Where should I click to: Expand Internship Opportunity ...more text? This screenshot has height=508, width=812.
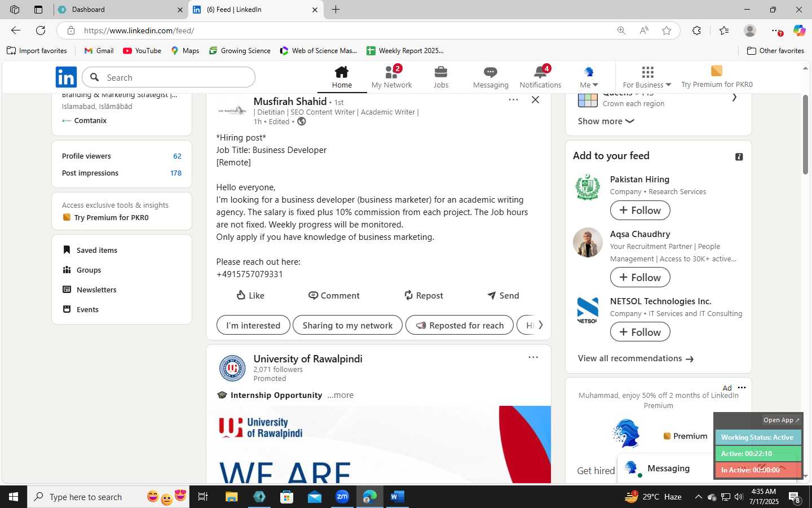(341, 395)
